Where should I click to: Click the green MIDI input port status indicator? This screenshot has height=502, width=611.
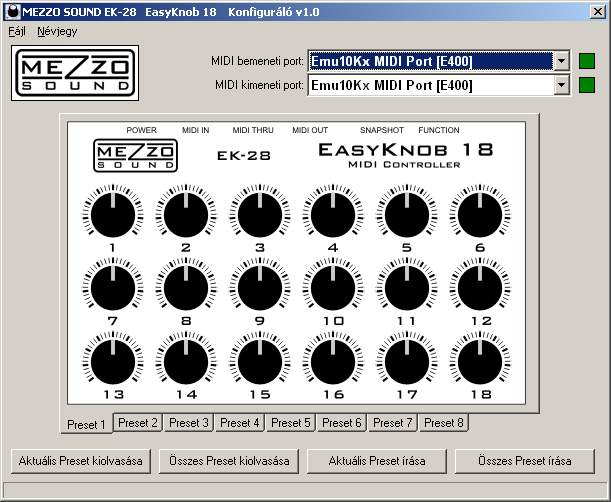587,61
